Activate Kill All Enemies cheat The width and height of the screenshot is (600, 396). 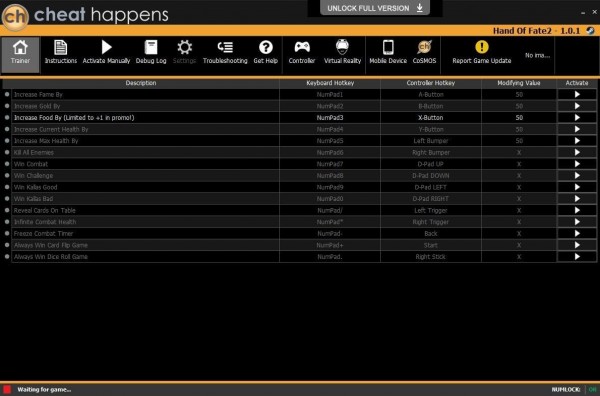(x=577, y=152)
